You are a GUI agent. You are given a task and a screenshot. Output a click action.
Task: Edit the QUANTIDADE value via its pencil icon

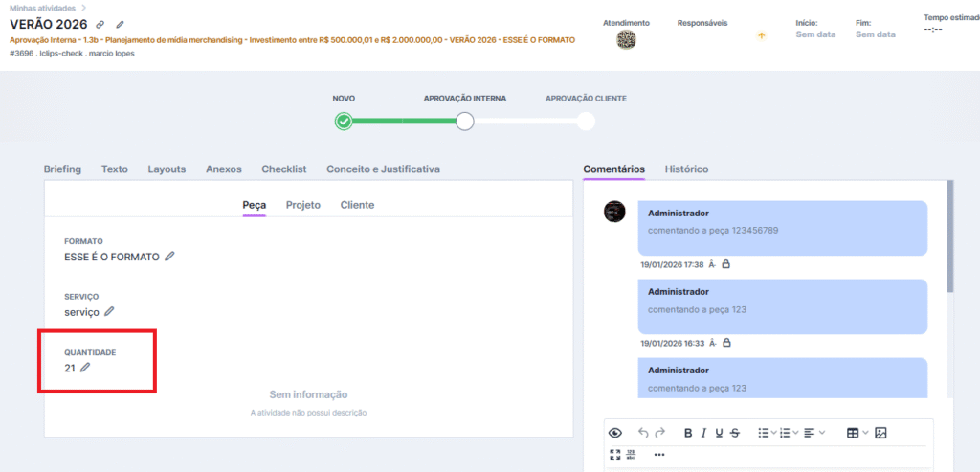click(x=85, y=368)
